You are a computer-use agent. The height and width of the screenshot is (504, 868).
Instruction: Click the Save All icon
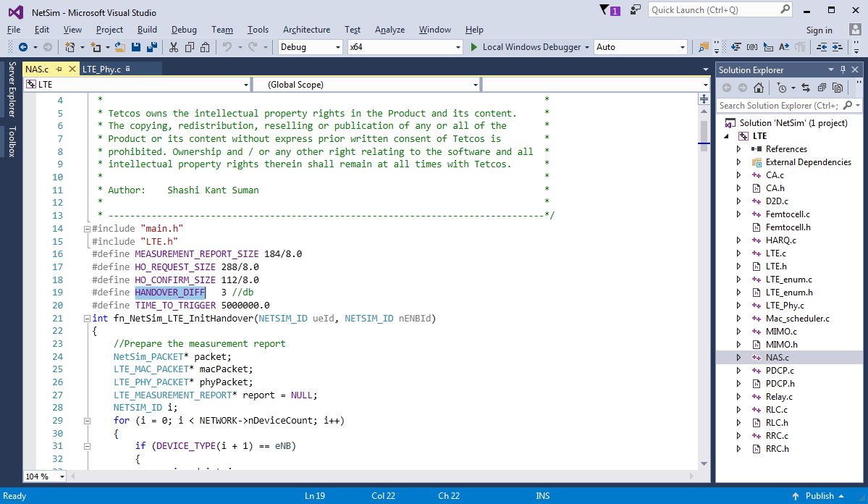tap(152, 47)
